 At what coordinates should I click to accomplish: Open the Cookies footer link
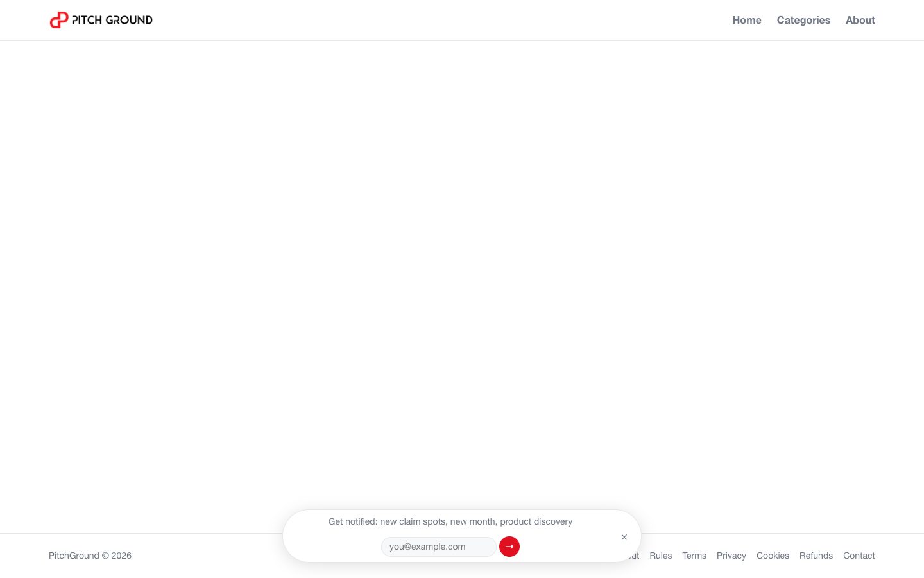pyautogui.click(x=773, y=556)
